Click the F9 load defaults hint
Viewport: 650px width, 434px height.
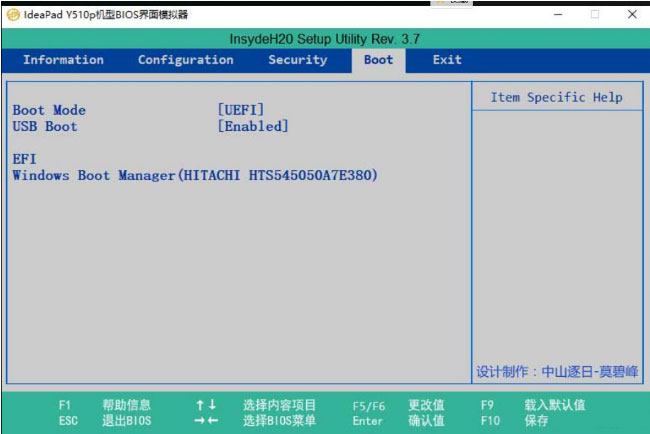coord(533,405)
